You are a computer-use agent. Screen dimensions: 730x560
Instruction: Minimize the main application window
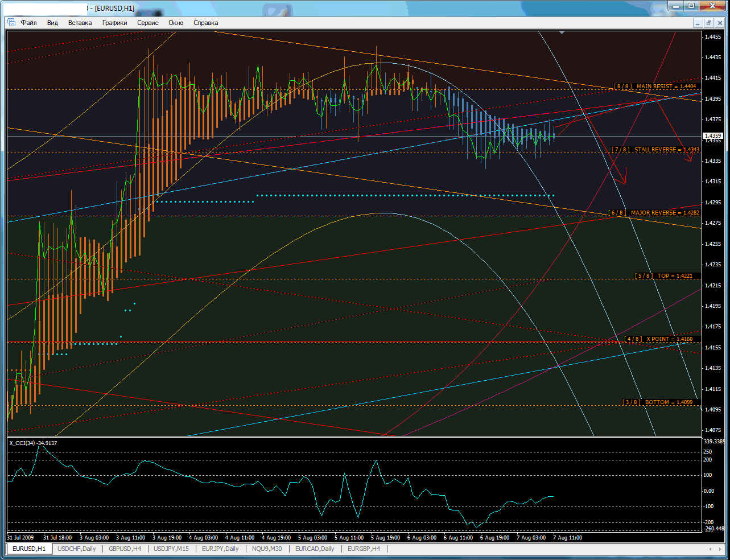point(676,6)
